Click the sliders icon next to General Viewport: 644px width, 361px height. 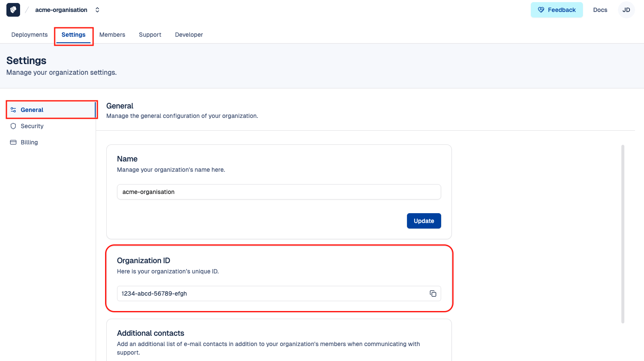(13, 110)
